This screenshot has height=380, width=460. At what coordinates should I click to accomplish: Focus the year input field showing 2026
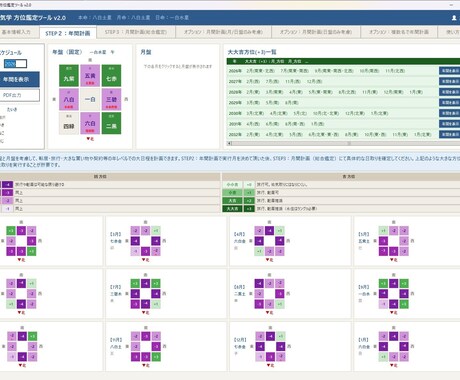15,64
